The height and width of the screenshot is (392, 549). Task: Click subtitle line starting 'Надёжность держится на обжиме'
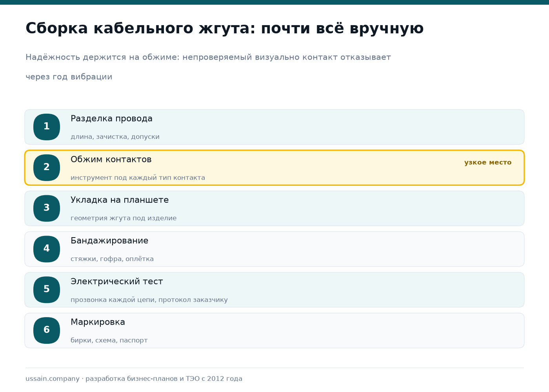(208, 57)
